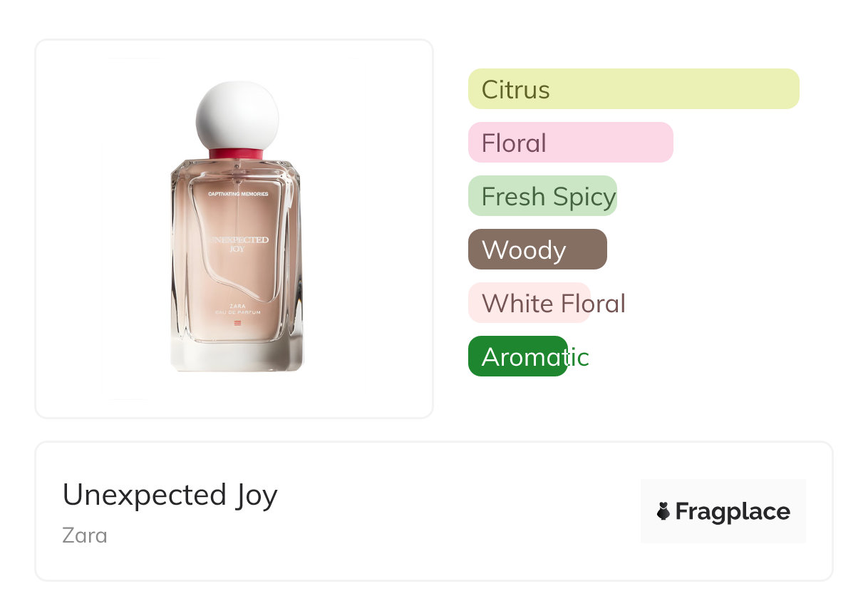868x616 pixels.
Task: Click the Eau de Parfum text on the bottle
Action: coord(238,312)
